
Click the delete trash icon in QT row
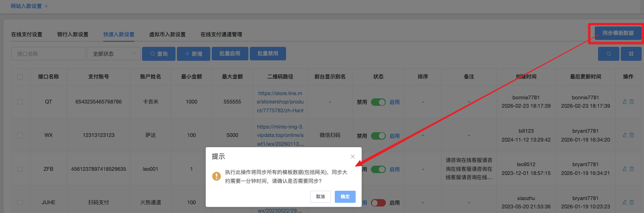pos(631,102)
